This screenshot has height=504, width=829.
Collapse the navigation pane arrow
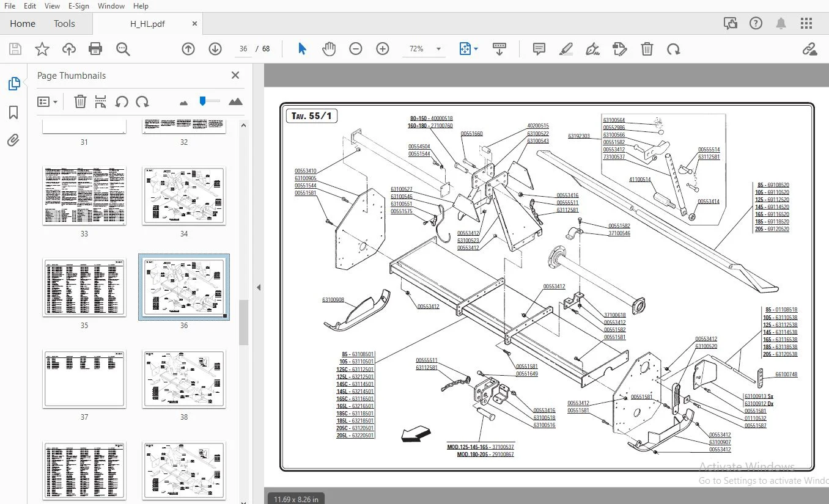(x=259, y=287)
